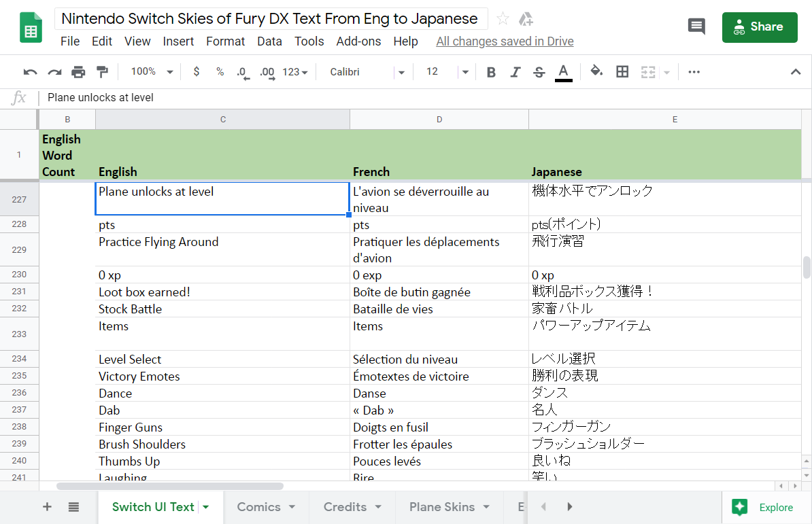Open the View menu
Viewport: 812px width, 524px height.
tap(137, 41)
